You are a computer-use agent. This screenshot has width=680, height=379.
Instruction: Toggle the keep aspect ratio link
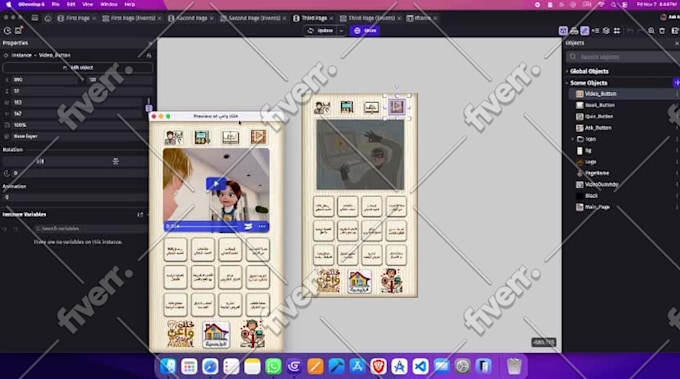click(x=149, y=108)
